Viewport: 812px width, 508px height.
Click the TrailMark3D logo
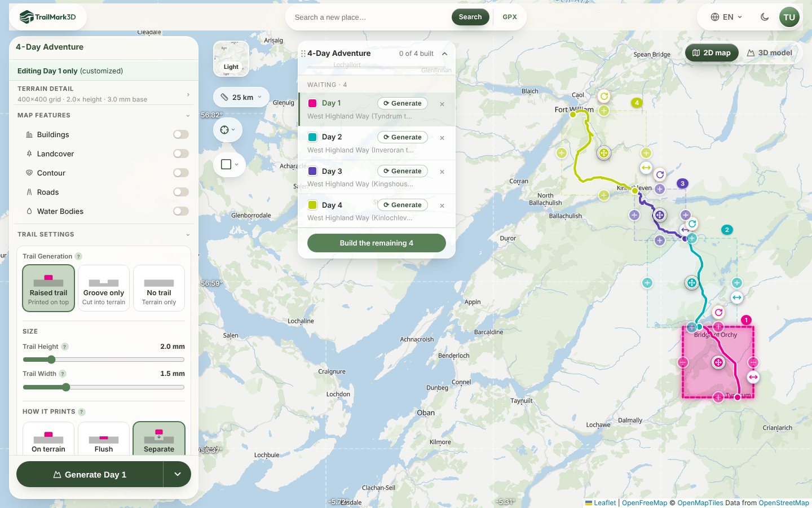48,17
